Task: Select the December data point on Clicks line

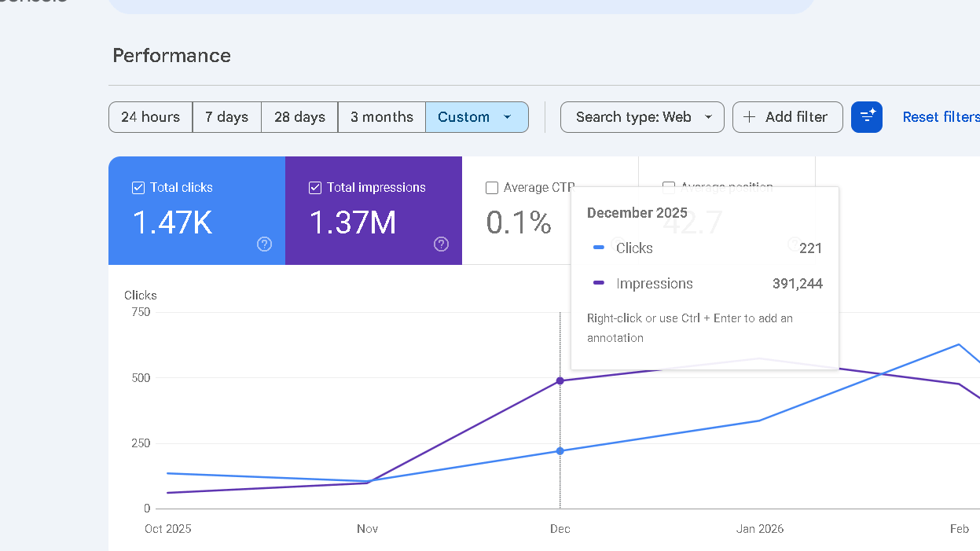Action: (560, 451)
